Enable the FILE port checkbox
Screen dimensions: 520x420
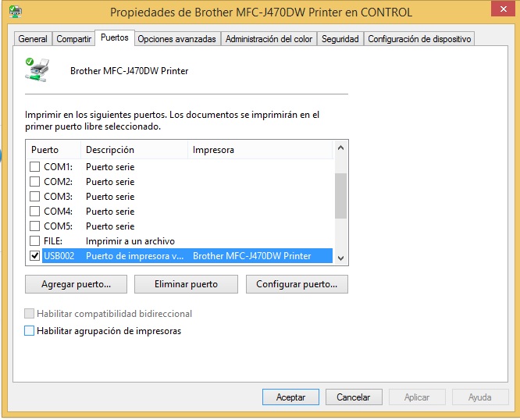[34, 241]
